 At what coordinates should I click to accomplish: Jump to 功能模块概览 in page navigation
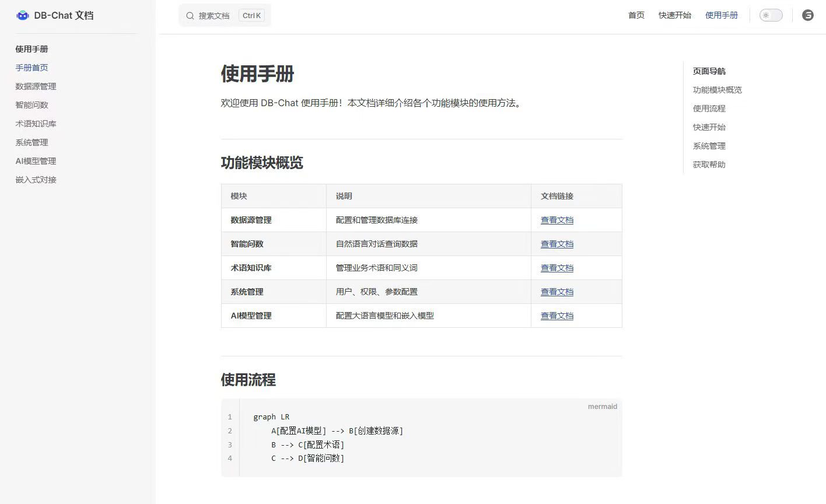[717, 90]
